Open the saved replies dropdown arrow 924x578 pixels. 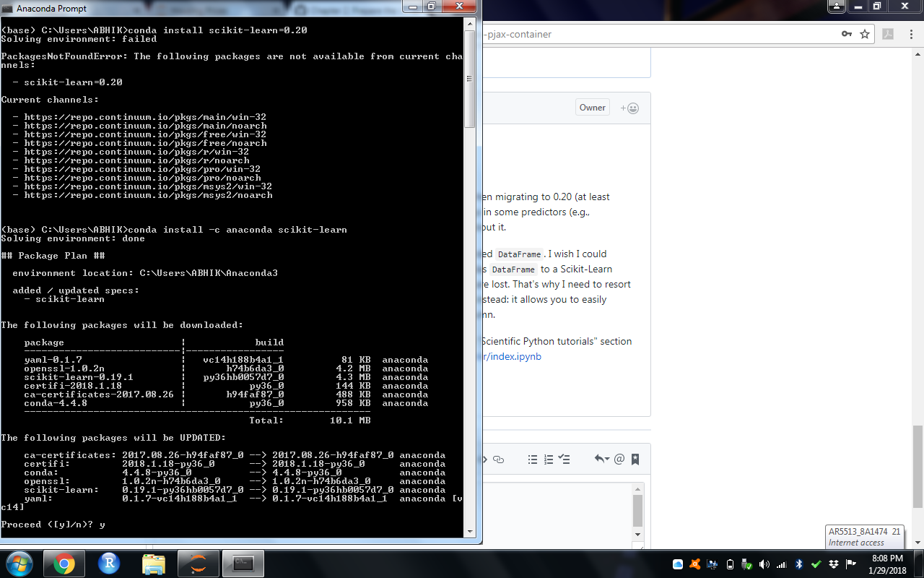[607, 460]
